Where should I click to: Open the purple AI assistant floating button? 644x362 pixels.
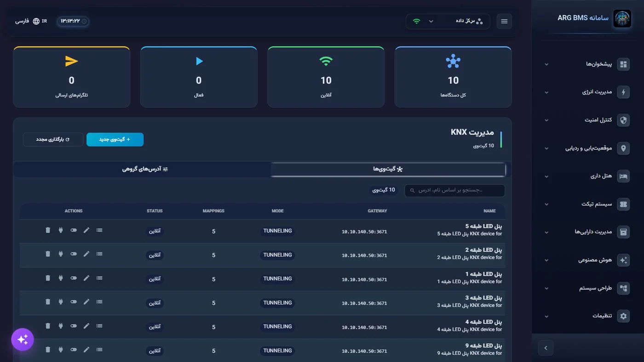pyautogui.click(x=23, y=339)
